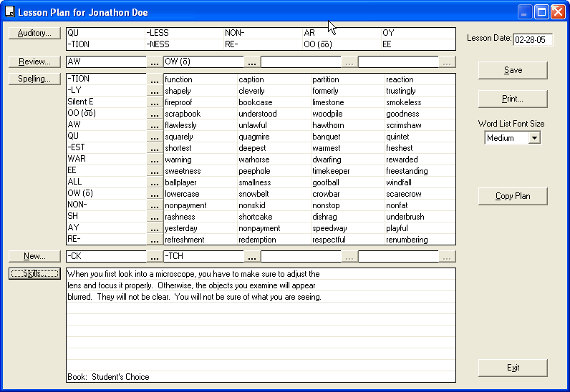Viewport: 570px width, 392px height.
Task: Click the Print button
Action: [x=513, y=99]
